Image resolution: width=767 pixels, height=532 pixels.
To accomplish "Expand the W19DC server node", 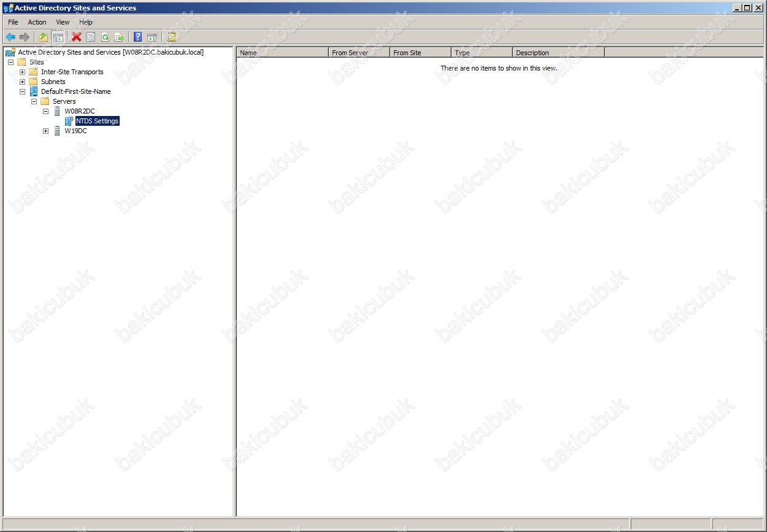I will pos(45,131).
